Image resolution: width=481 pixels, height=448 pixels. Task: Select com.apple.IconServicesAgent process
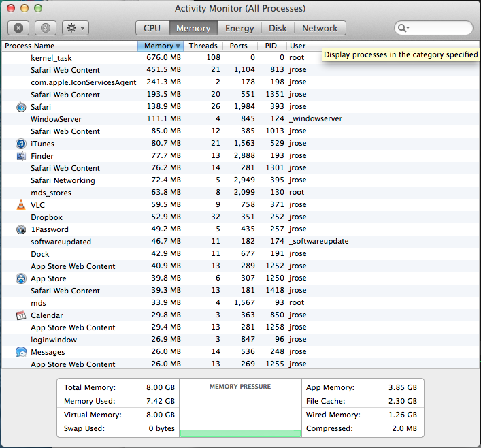point(240,82)
